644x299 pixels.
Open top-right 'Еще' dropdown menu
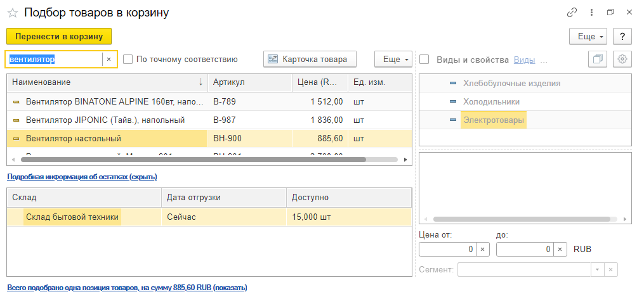pos(588,37)
